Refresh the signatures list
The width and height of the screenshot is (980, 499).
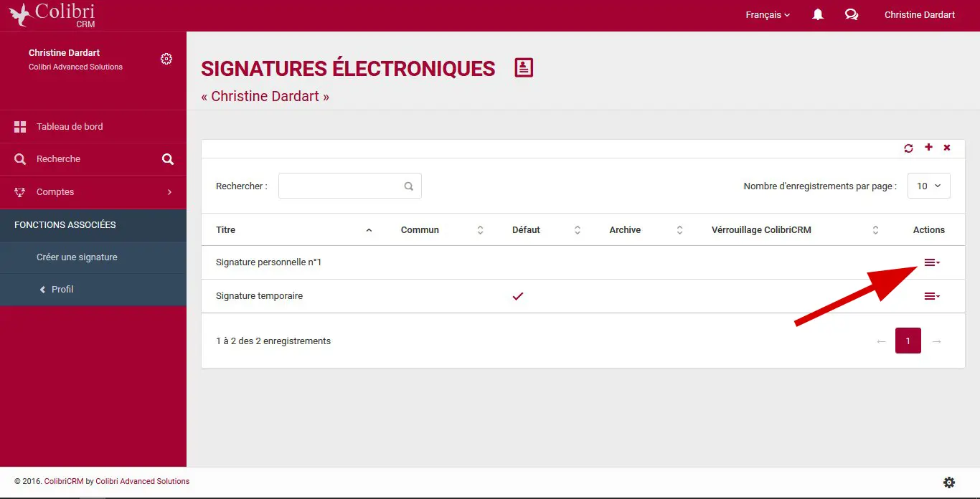point(909,148)
